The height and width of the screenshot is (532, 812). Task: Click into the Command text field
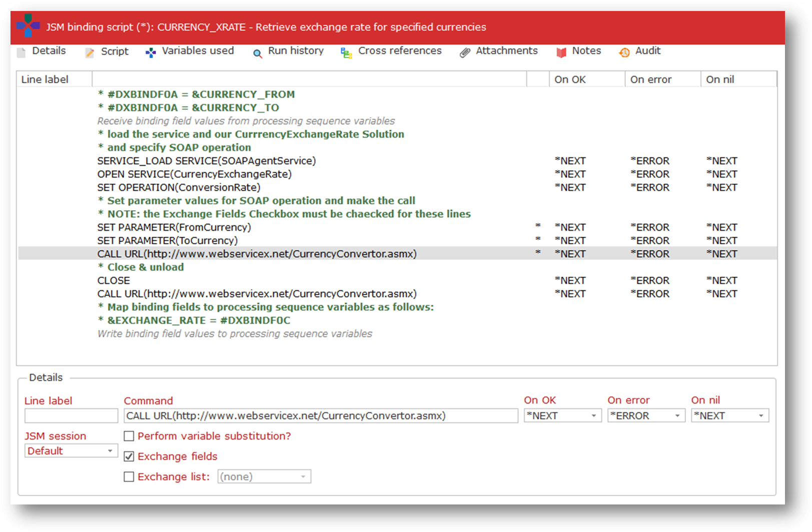coord(320,416)
